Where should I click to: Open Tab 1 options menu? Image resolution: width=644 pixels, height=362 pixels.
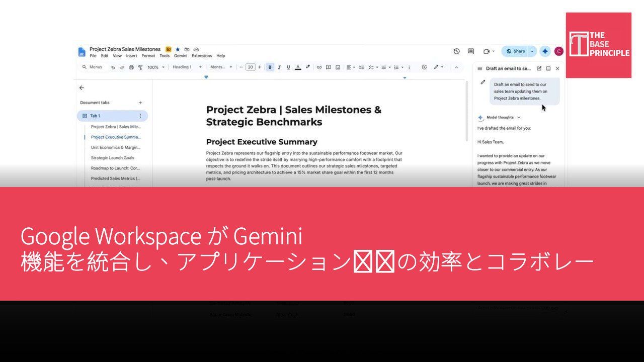[140, 116]
